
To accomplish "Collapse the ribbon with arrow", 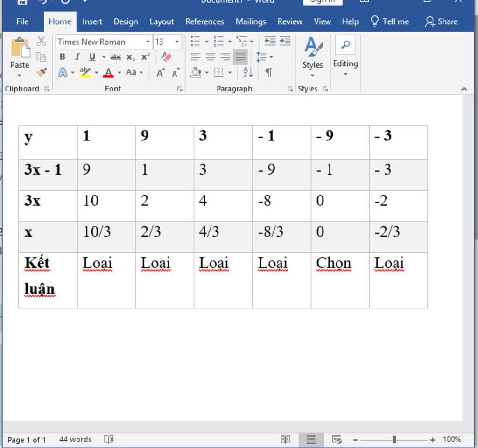I will coord(464,89).
